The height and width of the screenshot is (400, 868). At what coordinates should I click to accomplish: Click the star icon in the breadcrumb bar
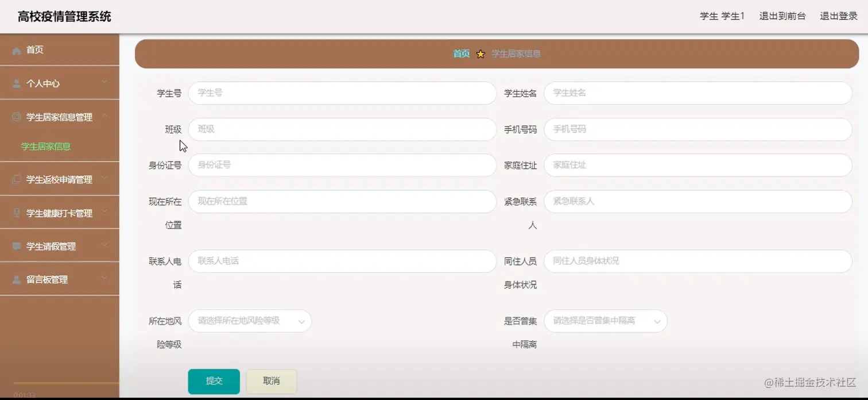(480, 53)
